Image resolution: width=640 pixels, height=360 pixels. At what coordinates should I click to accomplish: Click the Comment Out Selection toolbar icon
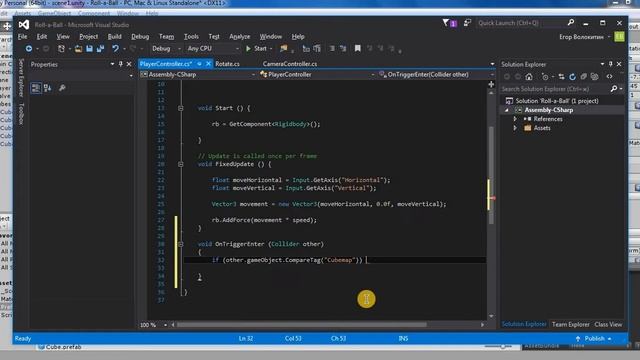[332, 49]
